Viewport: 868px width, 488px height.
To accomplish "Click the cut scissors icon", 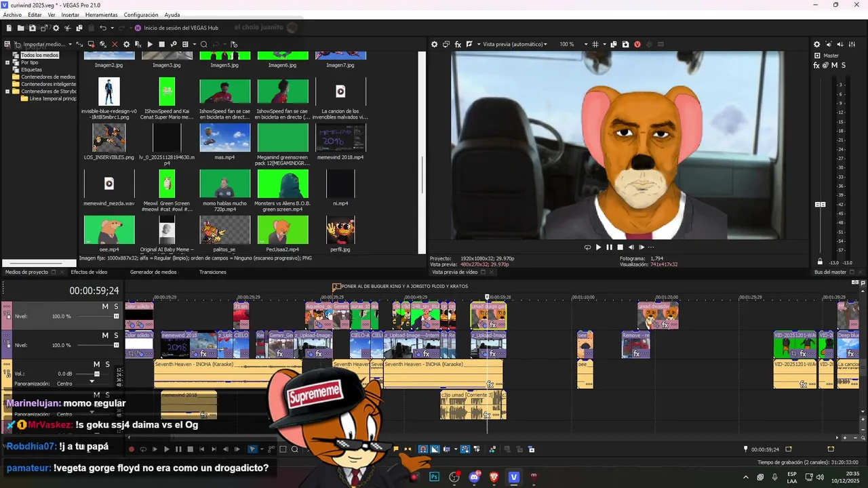I will (x=68, y=28).
